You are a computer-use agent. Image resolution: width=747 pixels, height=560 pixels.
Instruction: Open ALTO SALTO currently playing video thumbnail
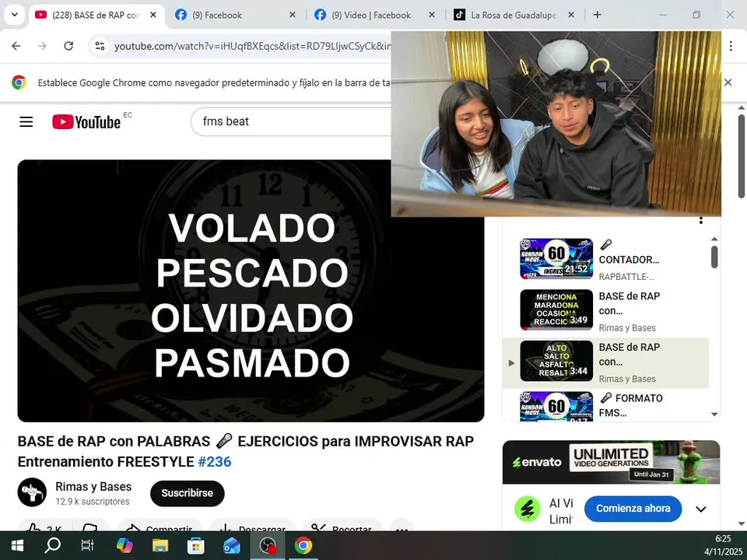556,360
